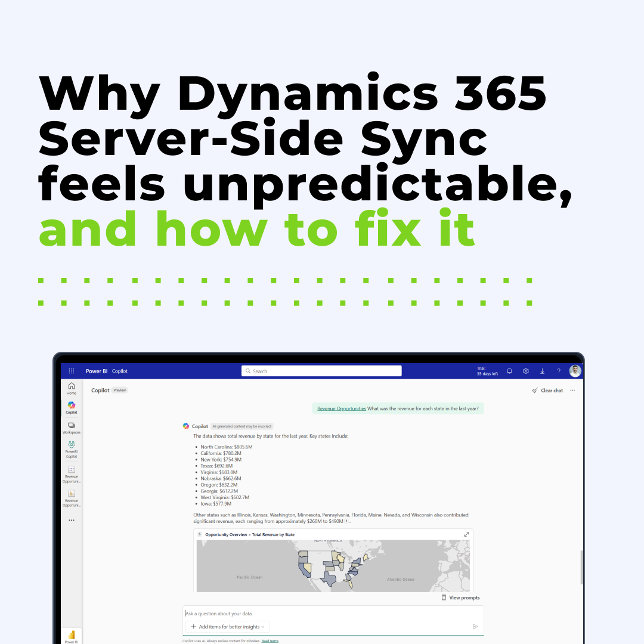Click the send message arrow icon

[475, 626]
